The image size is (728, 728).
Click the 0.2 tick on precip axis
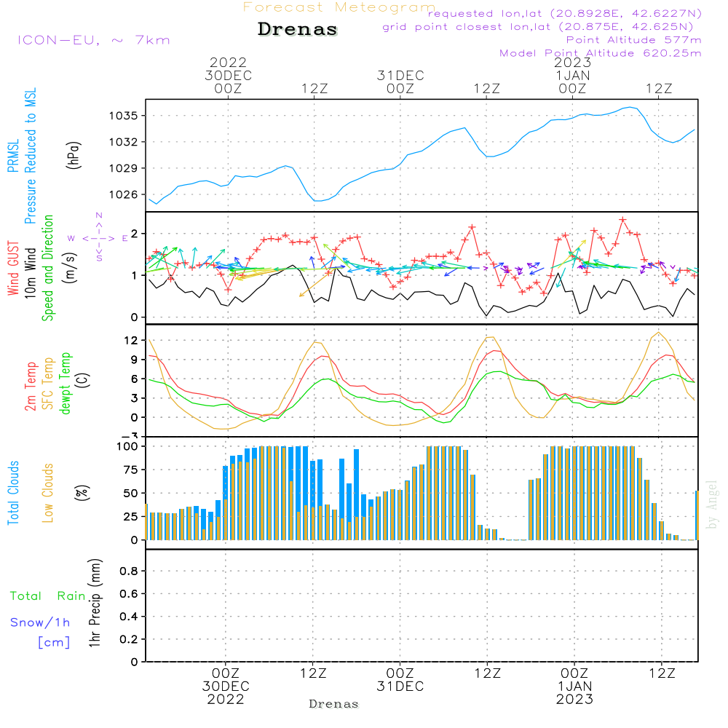129,639
